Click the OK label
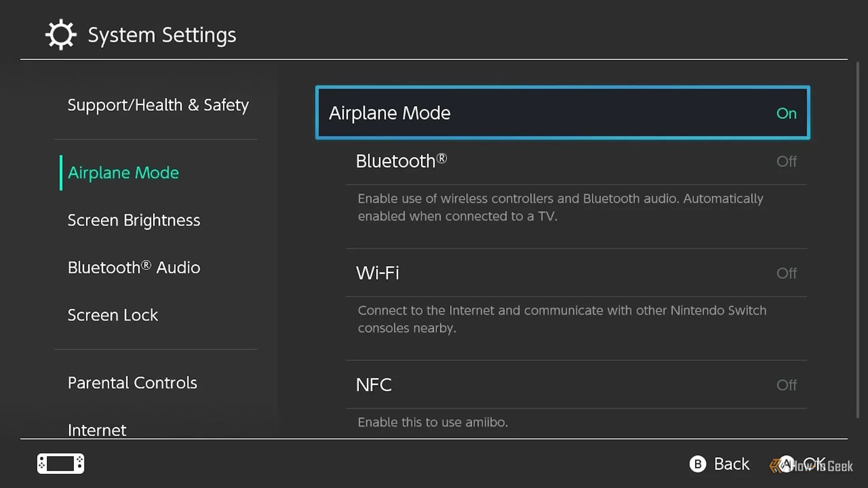Screen dimensions: 868x488 pyautogui.click(x=814, y=464)
